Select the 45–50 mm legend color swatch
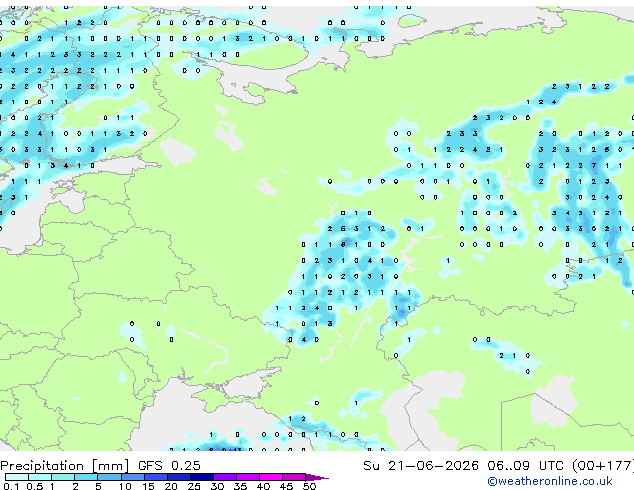The width and height of the screenshot is (634, 490). pyautogui.click(x=294, y=477)
